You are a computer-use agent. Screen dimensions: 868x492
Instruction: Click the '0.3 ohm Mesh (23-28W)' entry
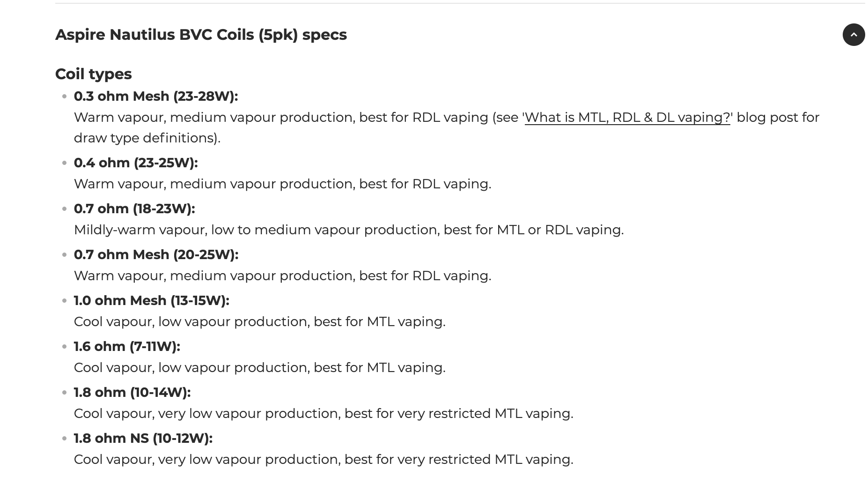point(156,96)
